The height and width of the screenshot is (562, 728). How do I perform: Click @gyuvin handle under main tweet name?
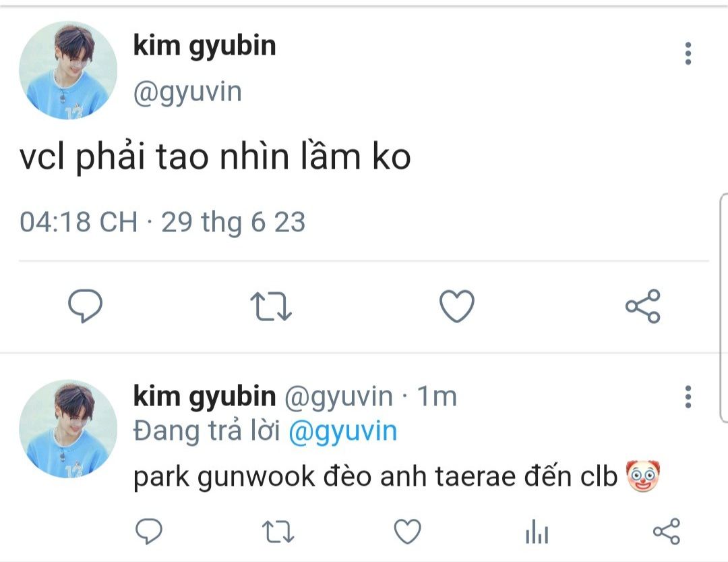pos(187,92)
